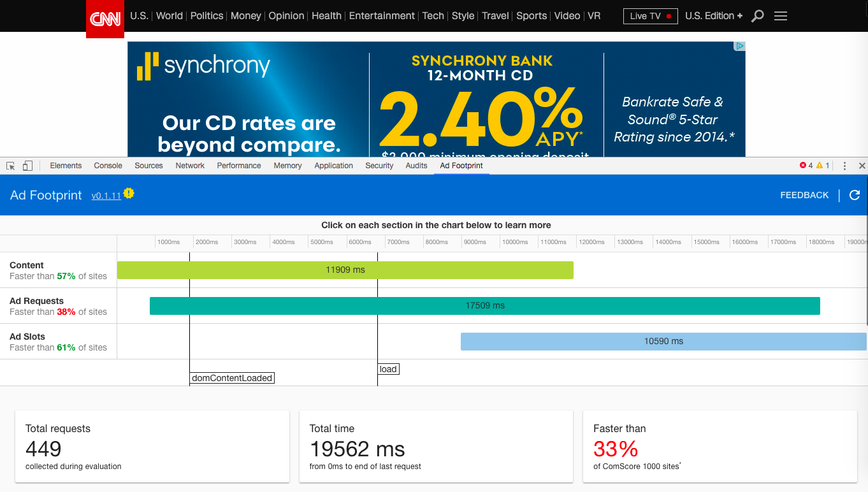The width and height of the screenshot is (868, 492).
Task: Click the domContentLoaded marker label
Action: 233,378
